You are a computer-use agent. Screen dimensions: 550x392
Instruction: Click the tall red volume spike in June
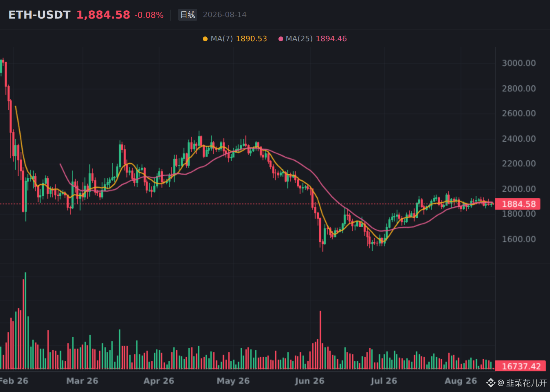(x=320, y=340)
